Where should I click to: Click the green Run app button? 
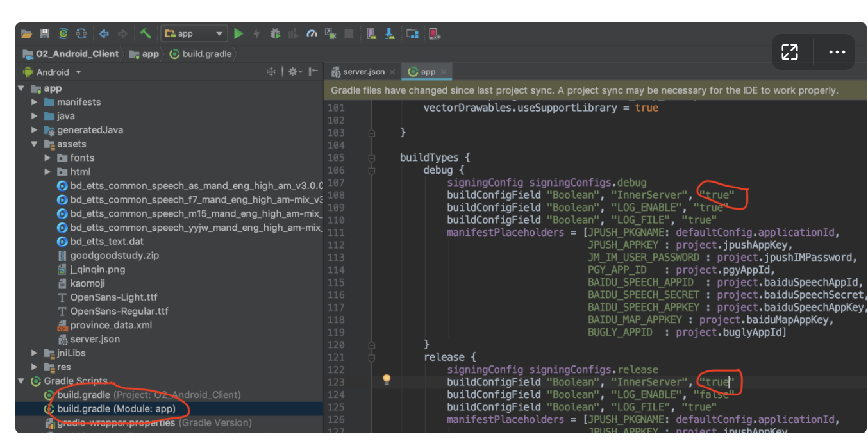[x=238, y=34]
